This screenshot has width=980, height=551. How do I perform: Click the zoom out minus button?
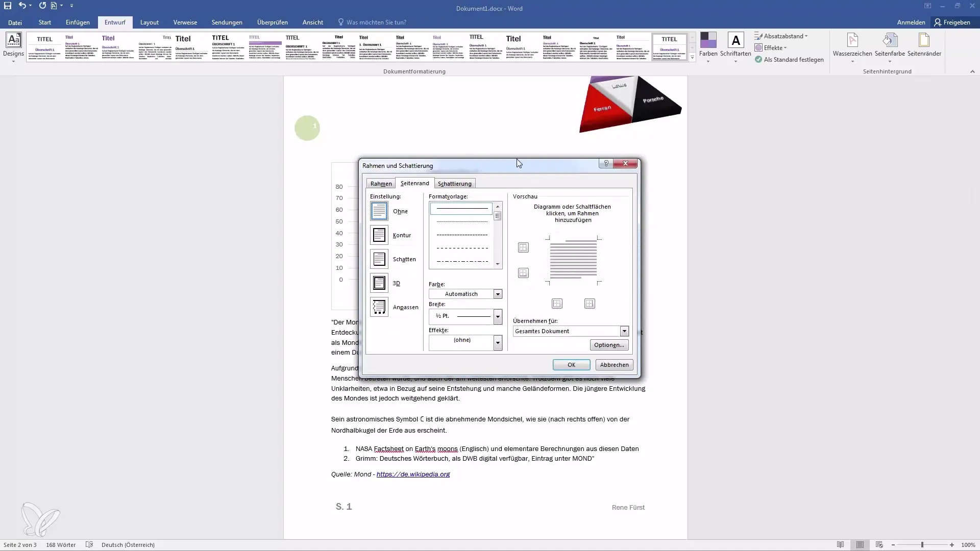893,545
